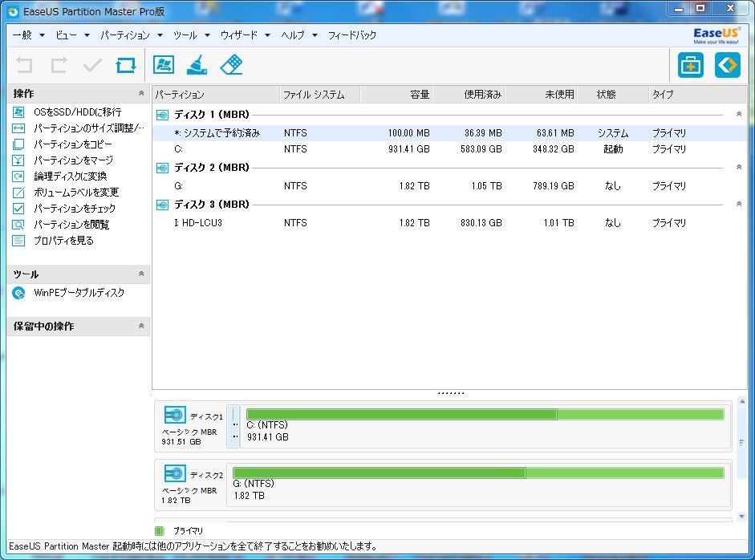Click the ディスク 3 (MBR) drive icon in list

pyautogui.click(x=162, y=205)
